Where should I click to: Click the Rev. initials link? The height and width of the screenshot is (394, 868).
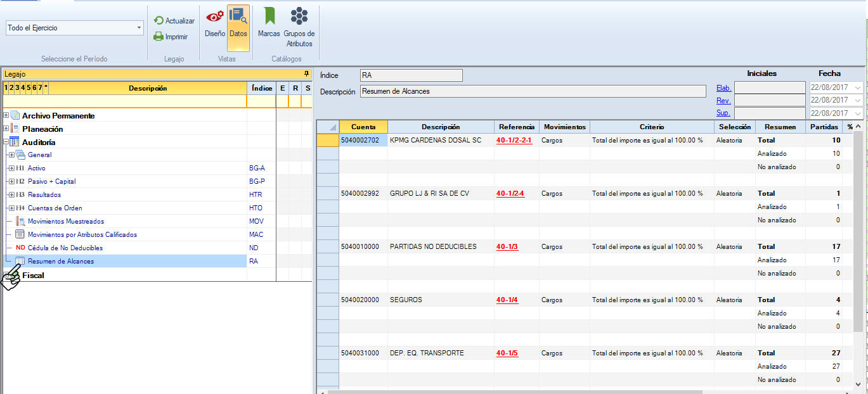[x=723, y=100]
